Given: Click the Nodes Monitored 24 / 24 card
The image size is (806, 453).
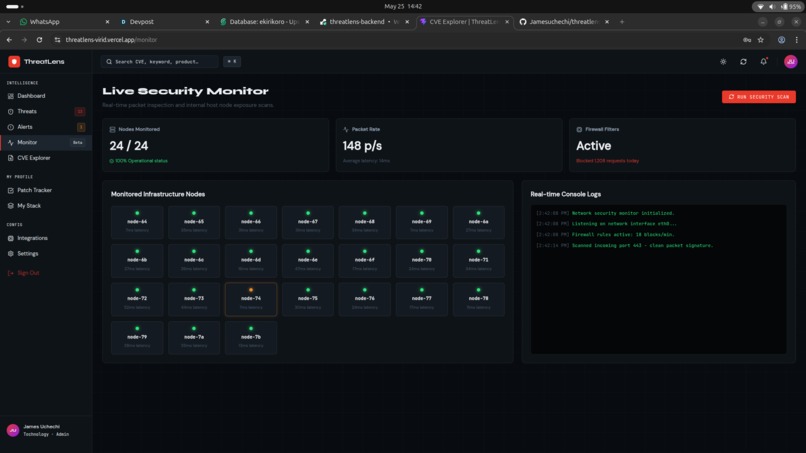Looking at the screenshot, I should [x=215, y=145].
